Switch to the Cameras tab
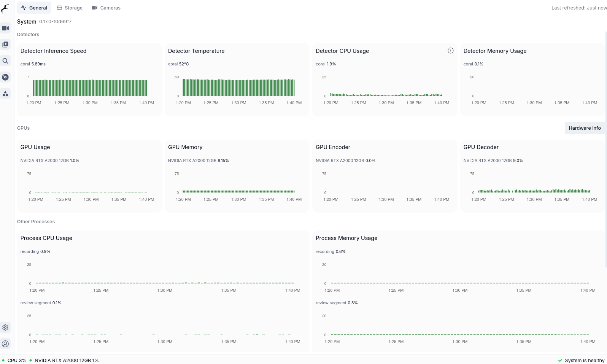This screenshot has width=607, height=364. (106, 8)
